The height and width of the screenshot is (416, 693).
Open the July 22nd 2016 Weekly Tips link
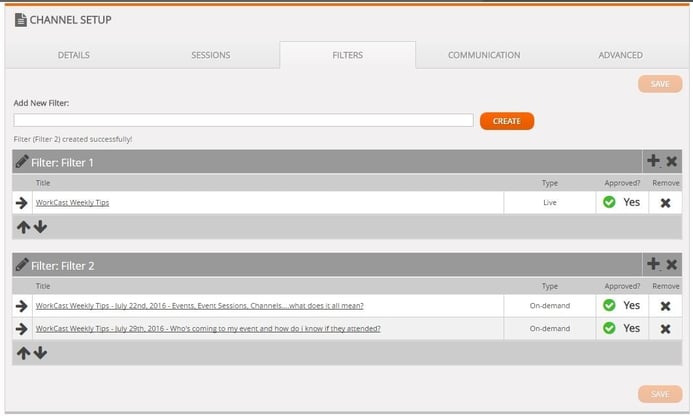[x=200, y=305]
